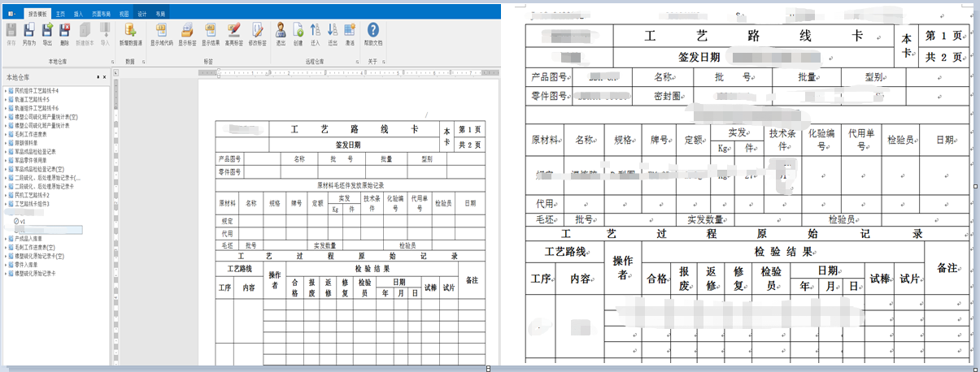
Task: Click 检验结果 header in right preview
Action: [x=782, y=251]
